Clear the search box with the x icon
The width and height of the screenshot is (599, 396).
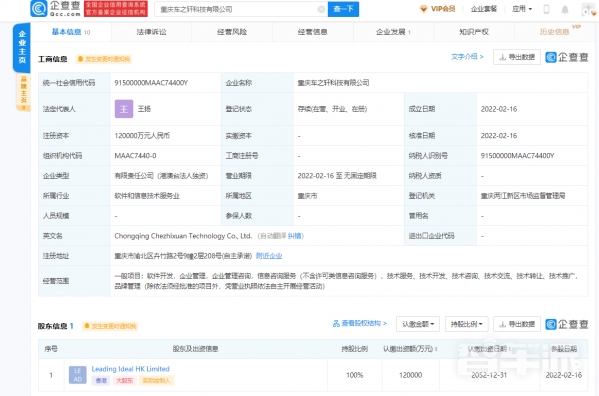[x=321, y=9]
